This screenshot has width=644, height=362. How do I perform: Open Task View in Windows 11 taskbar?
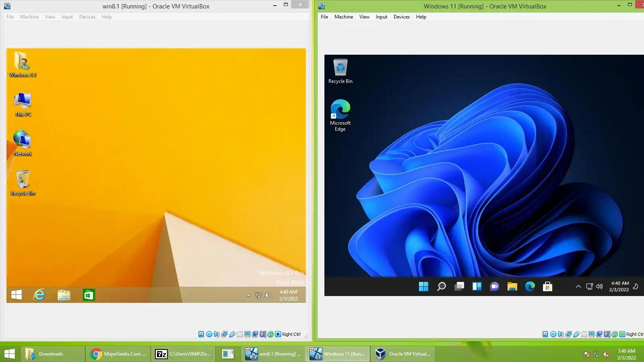point(459,286)
